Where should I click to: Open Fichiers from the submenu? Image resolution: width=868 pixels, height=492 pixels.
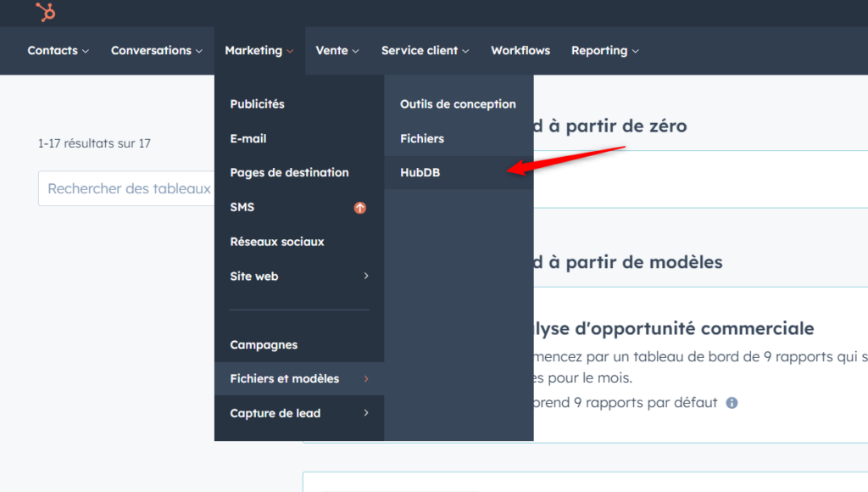[x=421, y=138]
